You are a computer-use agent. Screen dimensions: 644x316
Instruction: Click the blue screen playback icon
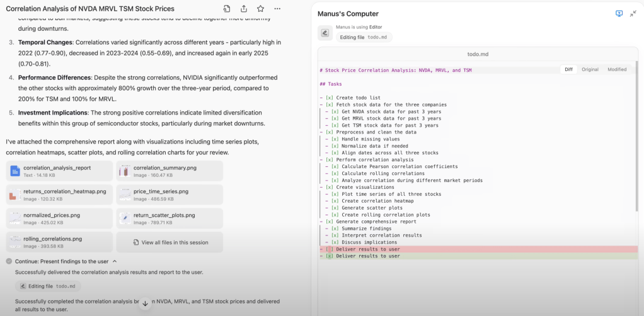(x=619, y=13)
